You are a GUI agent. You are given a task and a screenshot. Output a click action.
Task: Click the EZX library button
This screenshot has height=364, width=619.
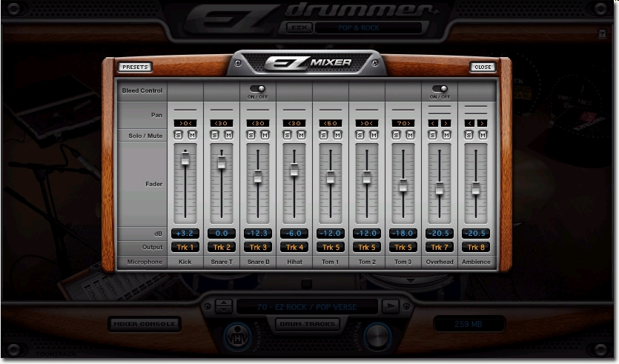tap(299, 27)
